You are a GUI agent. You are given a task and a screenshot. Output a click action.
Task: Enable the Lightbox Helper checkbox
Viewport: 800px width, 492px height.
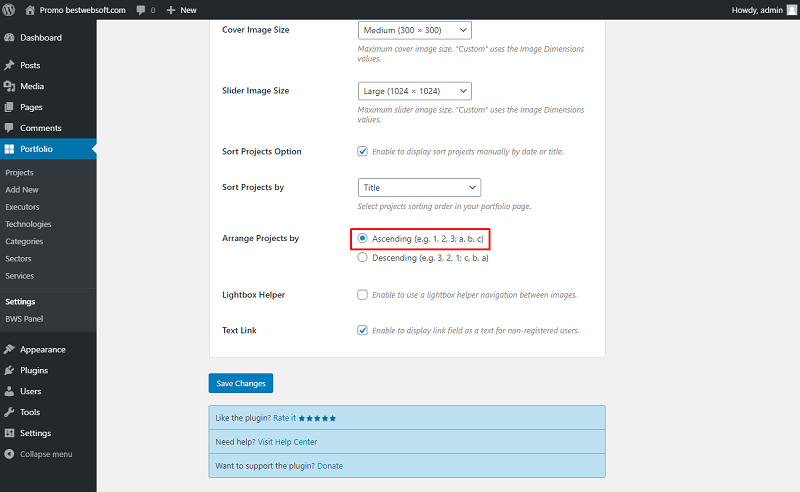click(362, 294)
